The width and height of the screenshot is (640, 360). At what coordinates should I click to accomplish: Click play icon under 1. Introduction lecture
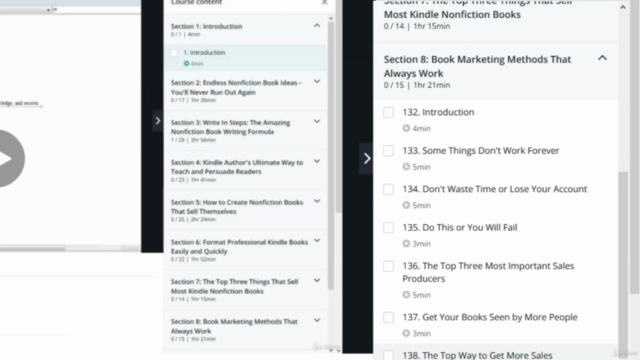click(187, 63)
